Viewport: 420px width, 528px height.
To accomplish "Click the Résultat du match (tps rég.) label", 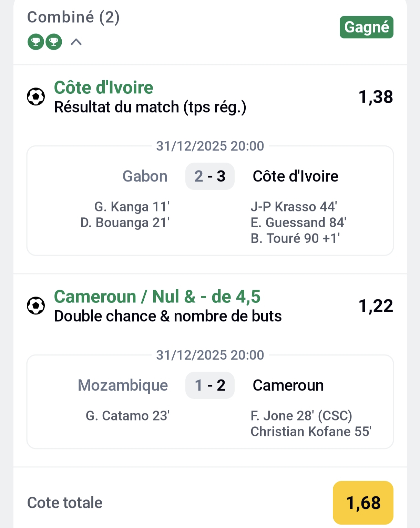I will point(150,107).
